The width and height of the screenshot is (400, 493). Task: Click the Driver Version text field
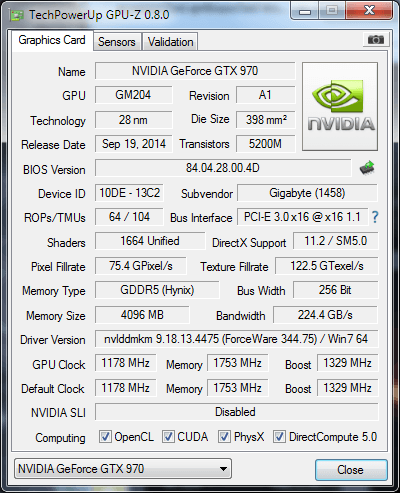237,339
